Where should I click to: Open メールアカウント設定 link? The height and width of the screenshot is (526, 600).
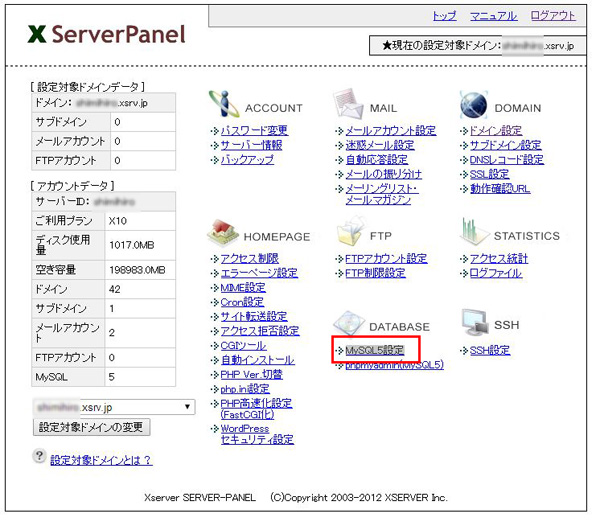(x=391, y=130)
